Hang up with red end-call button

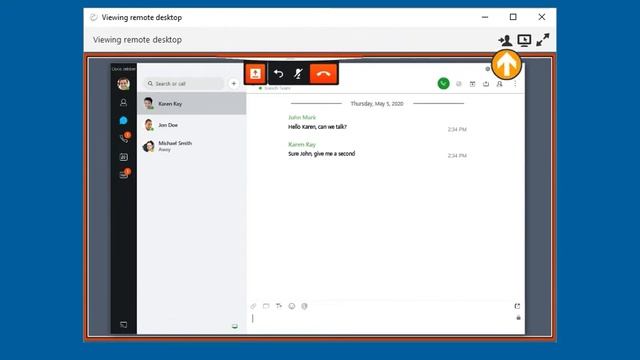[323, 73]
